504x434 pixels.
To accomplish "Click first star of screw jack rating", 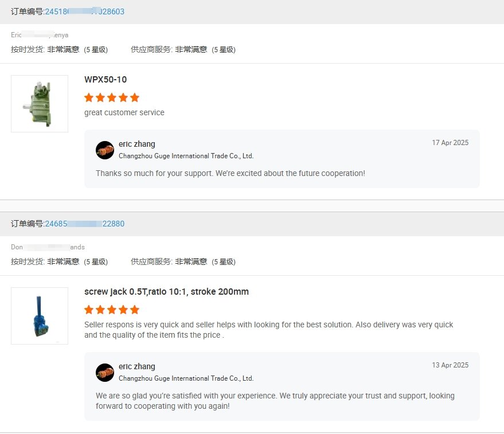I will 89,310.
